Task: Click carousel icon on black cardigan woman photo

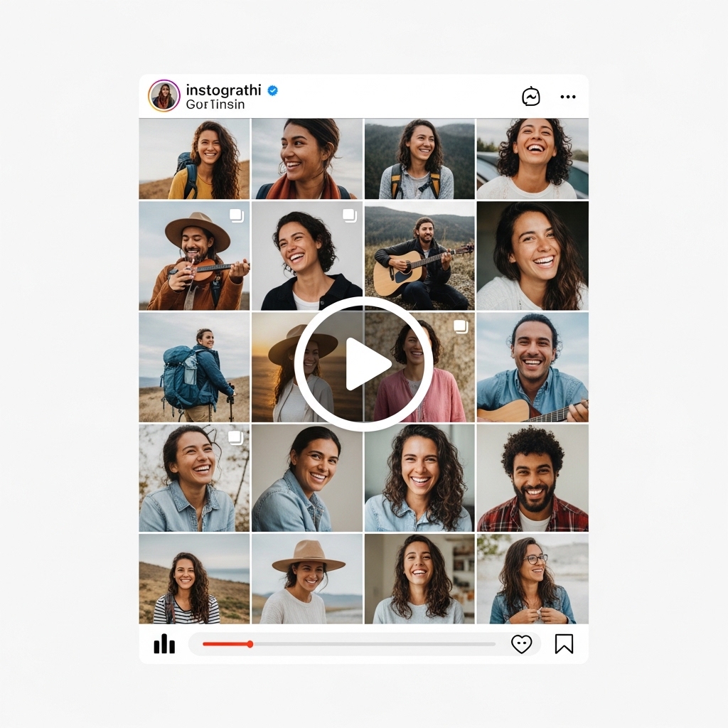Action: pos(349,215)
